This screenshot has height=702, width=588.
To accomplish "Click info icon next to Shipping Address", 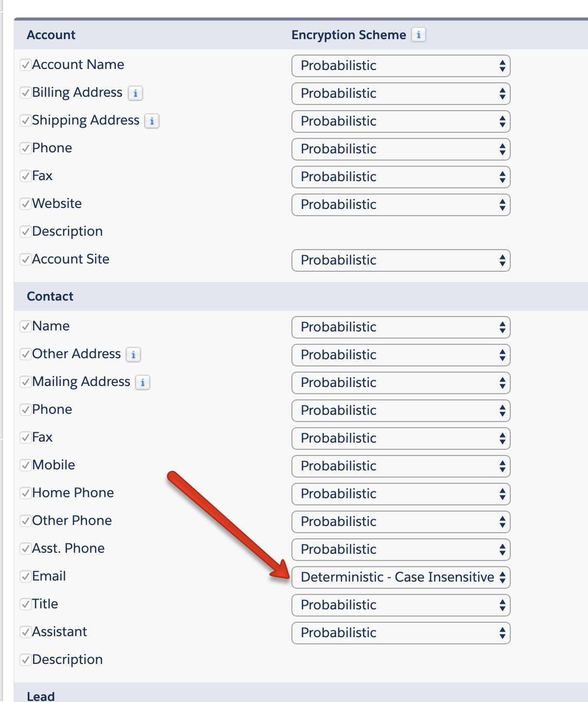I will point(152,121).
